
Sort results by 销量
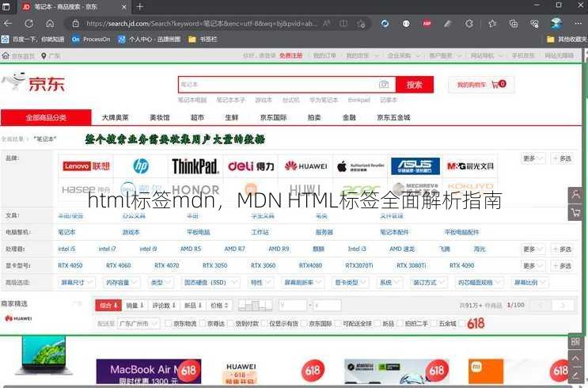click(x=135, y=306)
